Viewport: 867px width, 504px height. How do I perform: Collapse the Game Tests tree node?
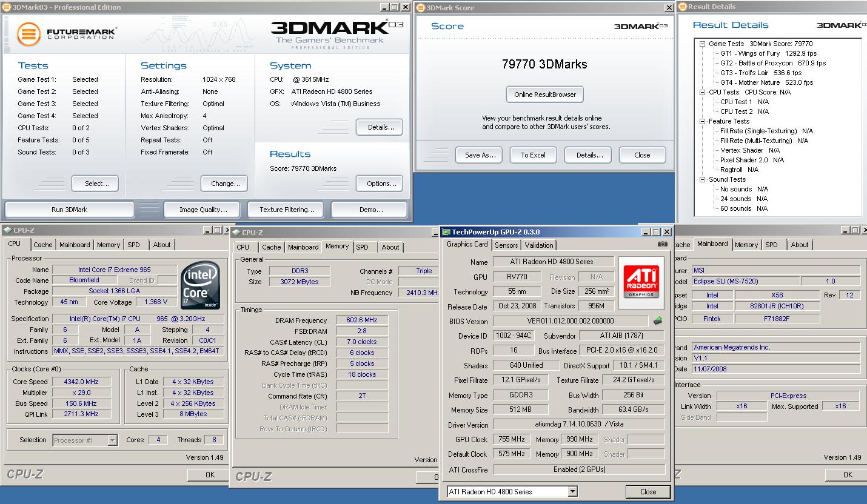tap(702, 44)
